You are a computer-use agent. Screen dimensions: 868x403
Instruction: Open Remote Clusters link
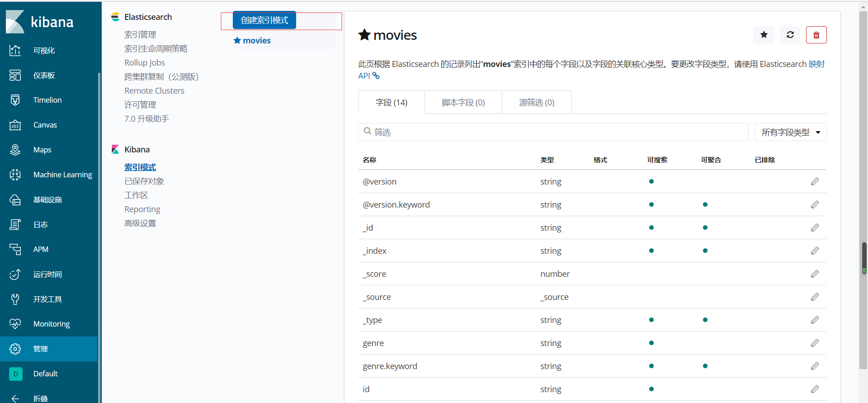click(155, 90)
